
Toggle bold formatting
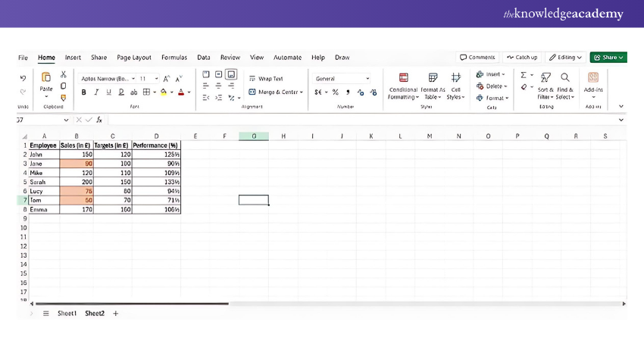pos(84,92)
